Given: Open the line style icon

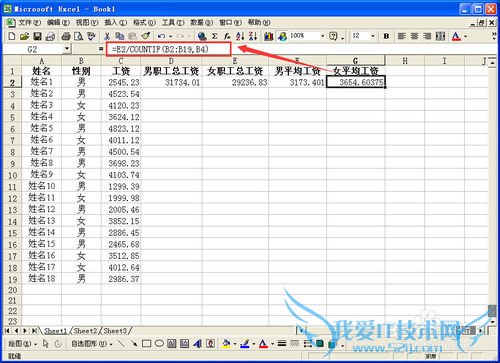Looking at the screenshot, I should click(x=282, y=343).
